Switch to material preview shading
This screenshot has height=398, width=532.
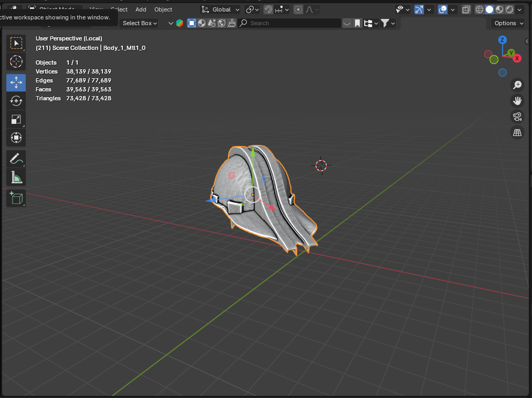click(x=499, y=9)
